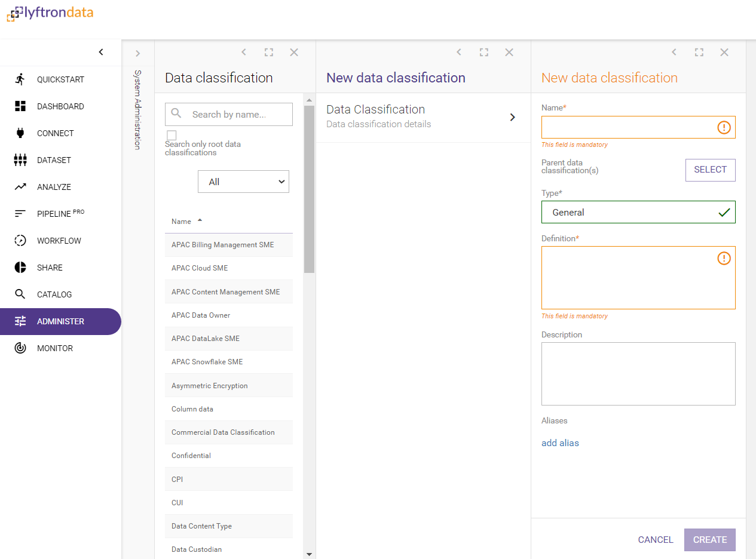Select APAC Content Management SME row
The width and height of the screenshot is (756, 559).
229,292
